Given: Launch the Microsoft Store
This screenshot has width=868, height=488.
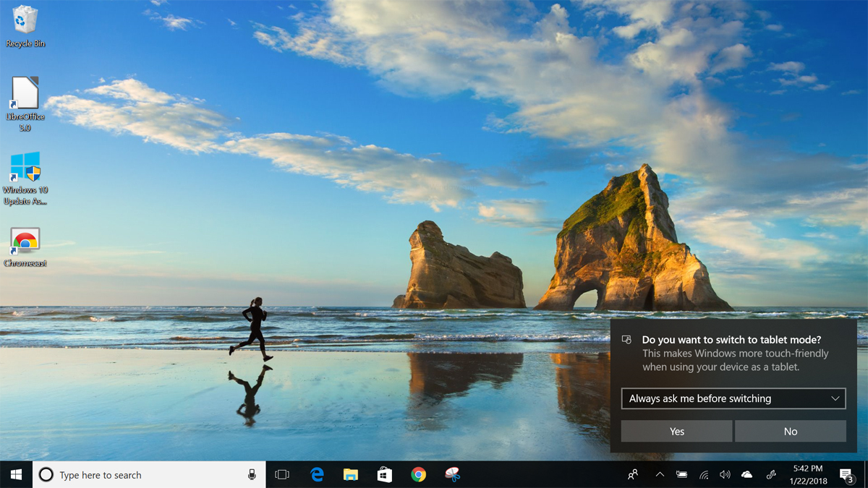Looking at the screenshot, I should (385, 474).
